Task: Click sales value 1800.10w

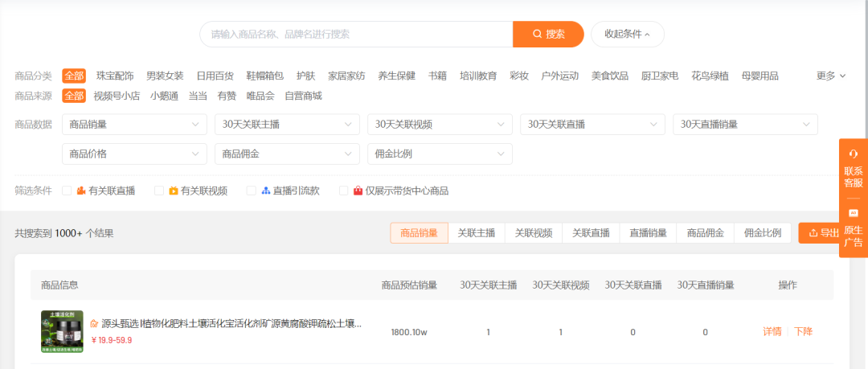Action: (x=409, y=333)
